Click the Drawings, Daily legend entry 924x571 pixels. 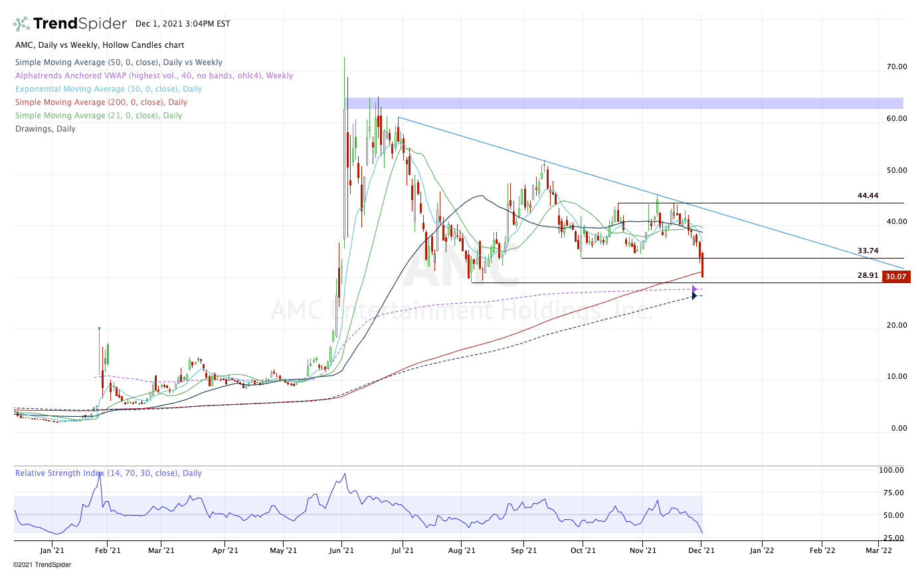pyautogui.click(x=45, y=129)
